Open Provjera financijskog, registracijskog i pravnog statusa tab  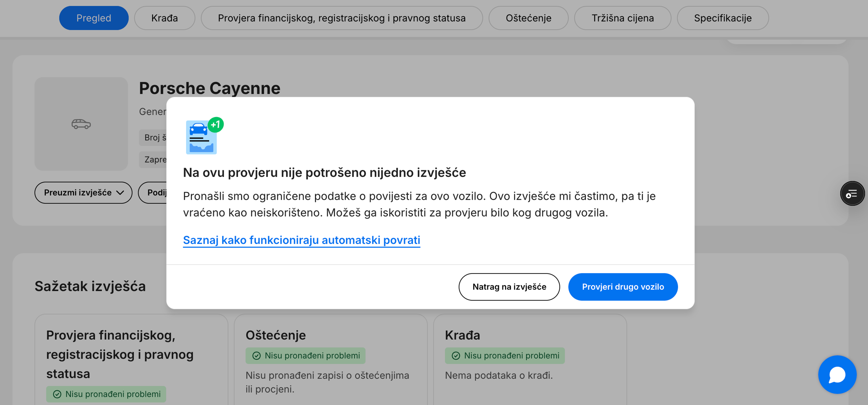point(342,18)
